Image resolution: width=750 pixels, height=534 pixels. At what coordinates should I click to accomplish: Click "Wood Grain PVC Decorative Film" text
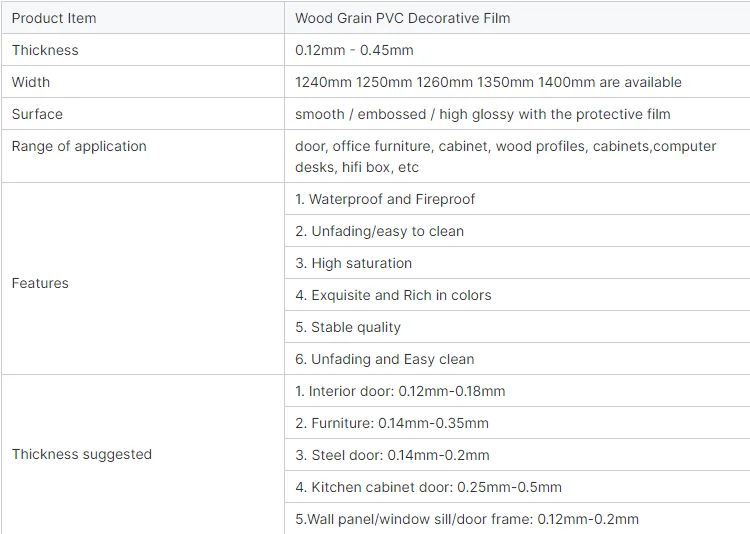coord(400,18)
